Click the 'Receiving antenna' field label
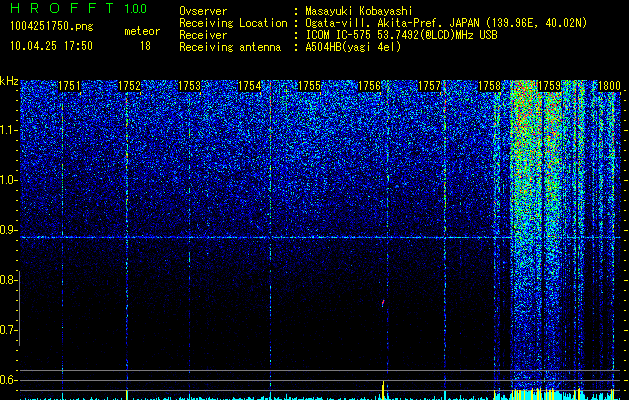The image size is (629, 400). point(230,47)
